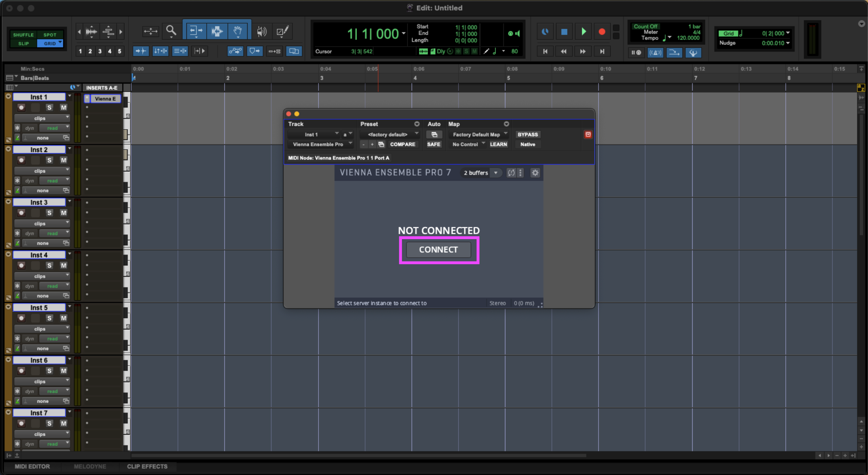Open the factory default preset dropdown

pyautogui.click(x=390, y=135)
